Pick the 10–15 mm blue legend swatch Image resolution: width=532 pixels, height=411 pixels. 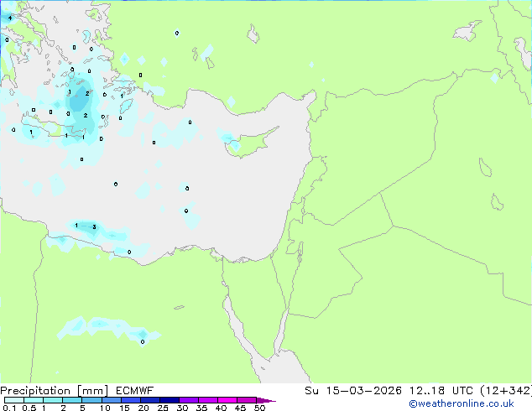click(111, 400)
